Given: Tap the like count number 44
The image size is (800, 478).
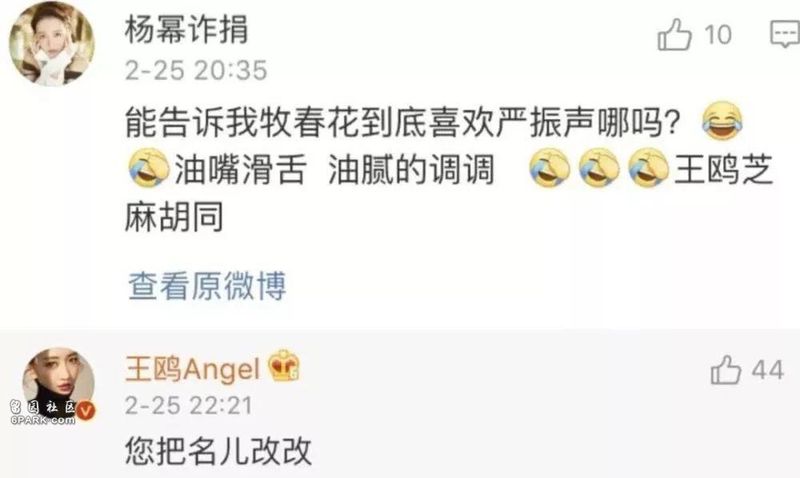Looking at the screenshot, I should (x=767, y=370).
